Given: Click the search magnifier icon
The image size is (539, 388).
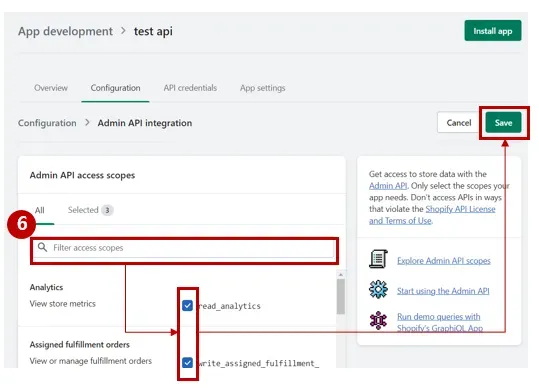Looking at the screenshot, I should [x=42, y=247].
